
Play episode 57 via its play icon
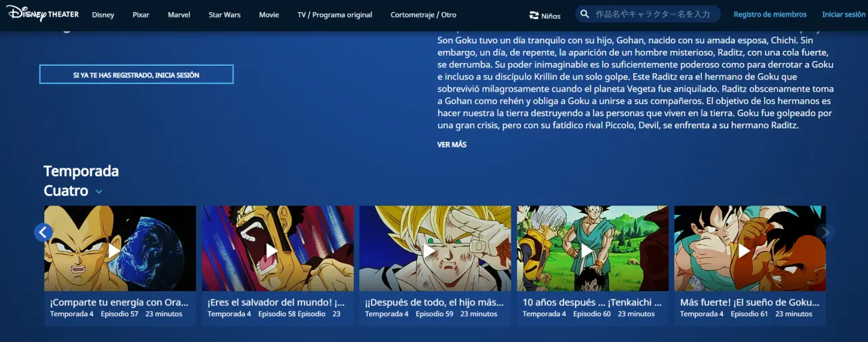[115, 250]
